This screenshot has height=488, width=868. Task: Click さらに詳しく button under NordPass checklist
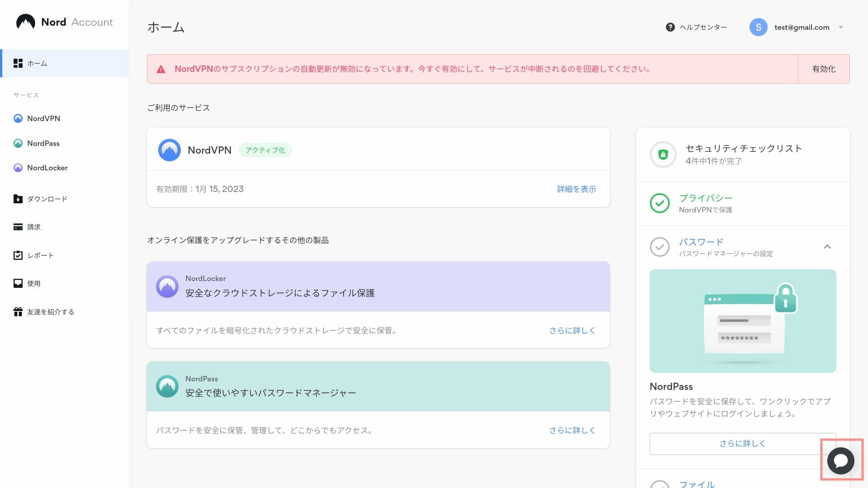pyautogui.click(x=743, y=444)
